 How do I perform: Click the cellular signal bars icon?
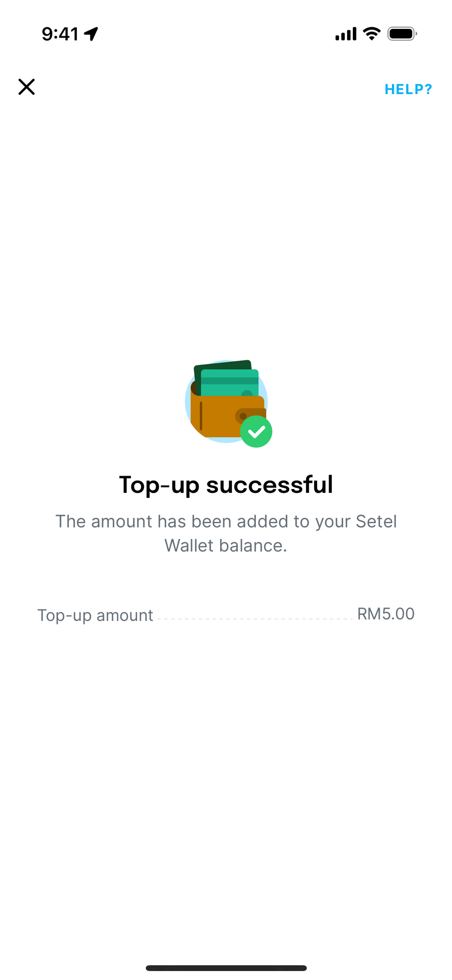pyautogui.click(x=345, y=34)
